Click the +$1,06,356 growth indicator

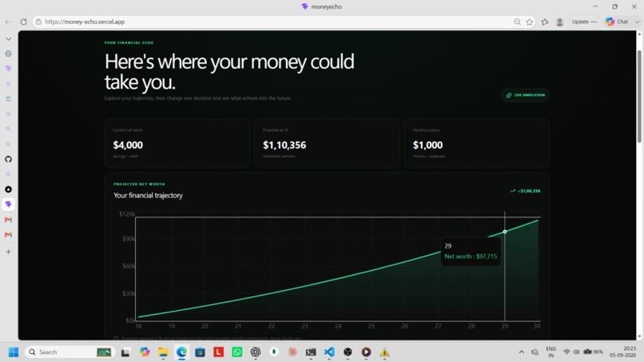[x=525, y=191]
